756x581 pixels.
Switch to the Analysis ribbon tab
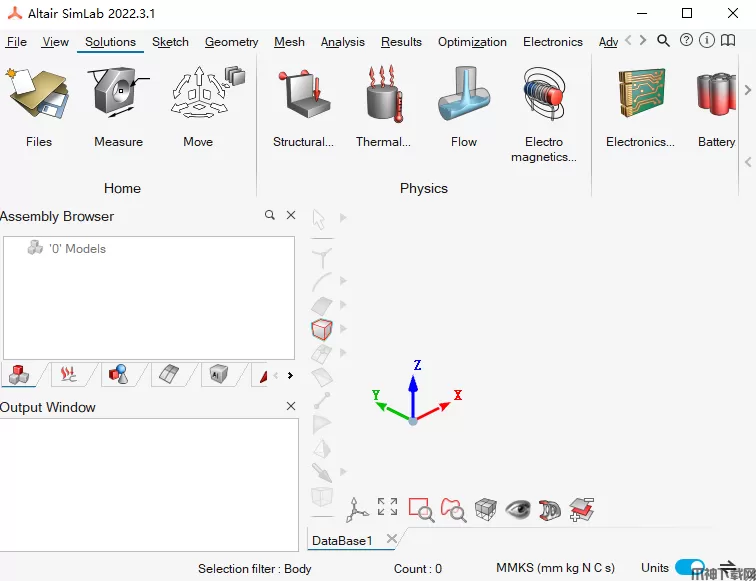(343, 42)
